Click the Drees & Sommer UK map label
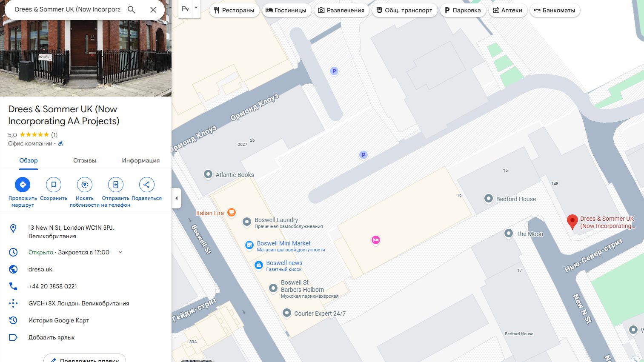 coord(607,222)
